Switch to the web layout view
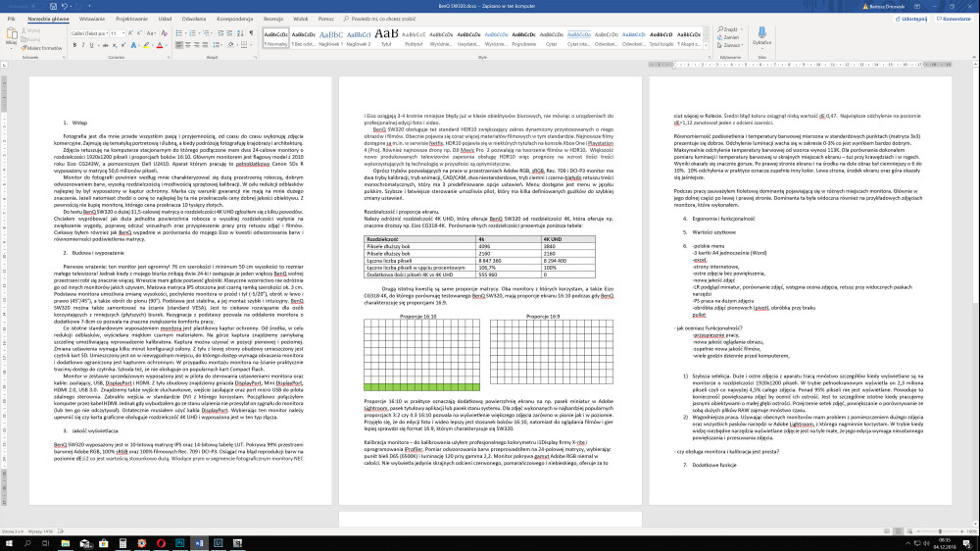The width and height of the screenshot is (980, 551). click(909, 531)
